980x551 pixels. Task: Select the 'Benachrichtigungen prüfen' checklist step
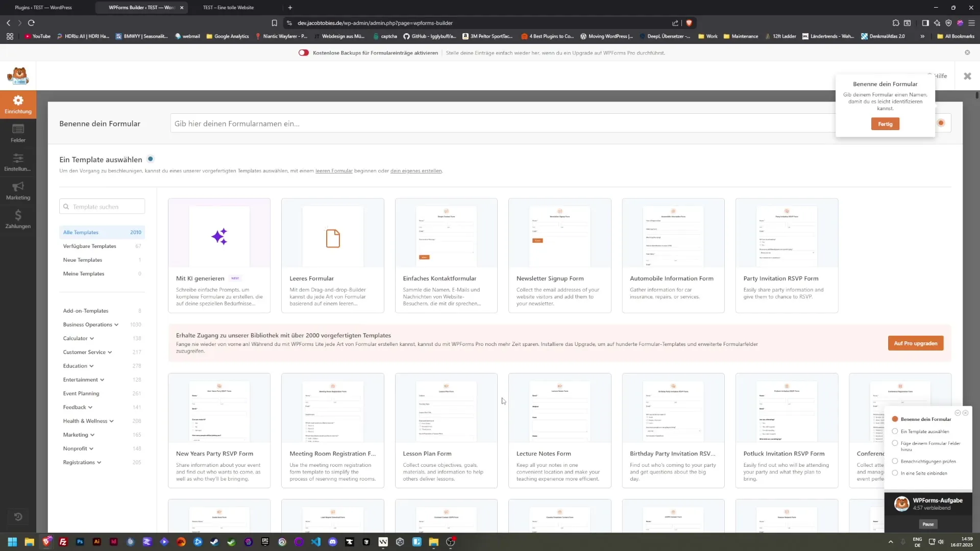927,461
